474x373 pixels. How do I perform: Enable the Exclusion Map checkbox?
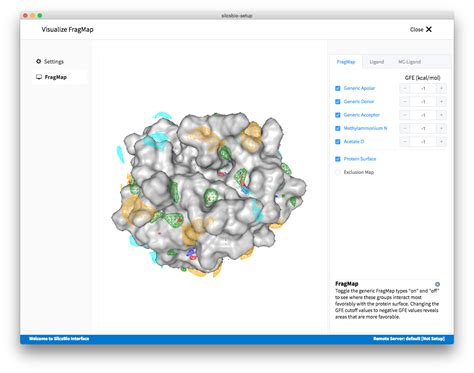click(x=338, y=172)
